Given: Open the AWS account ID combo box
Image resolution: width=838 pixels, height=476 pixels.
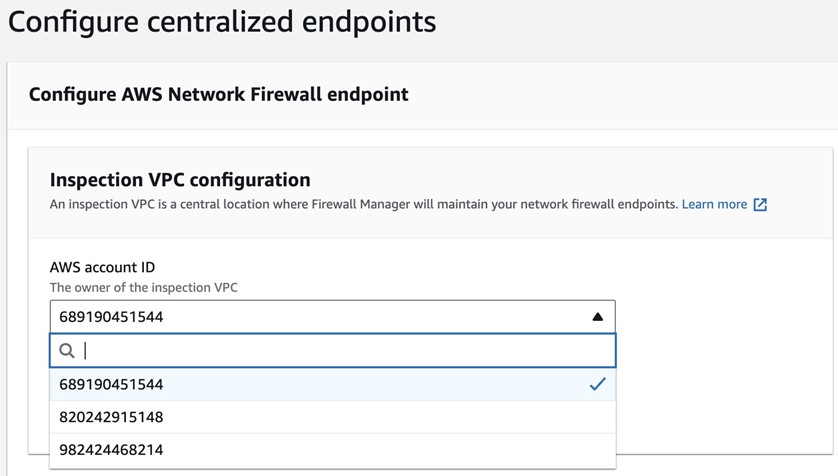Looking at the screenshot, I should 332,317.
